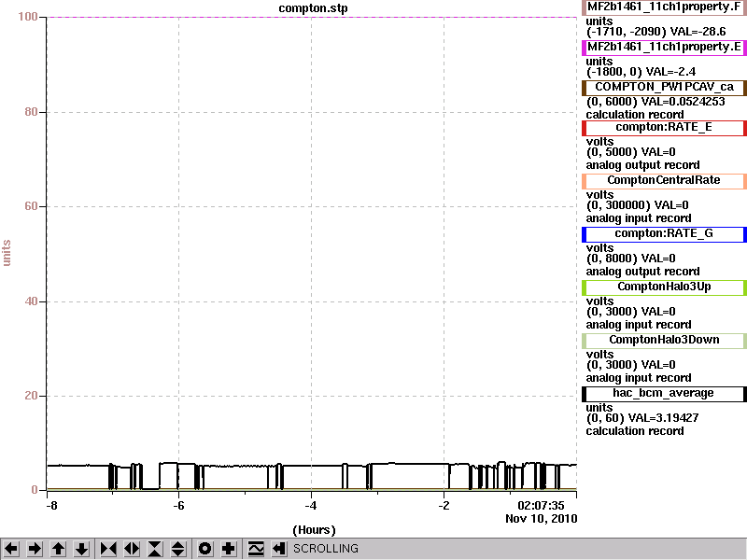Image resolution: width=747 pixels, height=560 pixels.
Task: Click the 80 tick on the y-axis
Action: click(31, 112)
